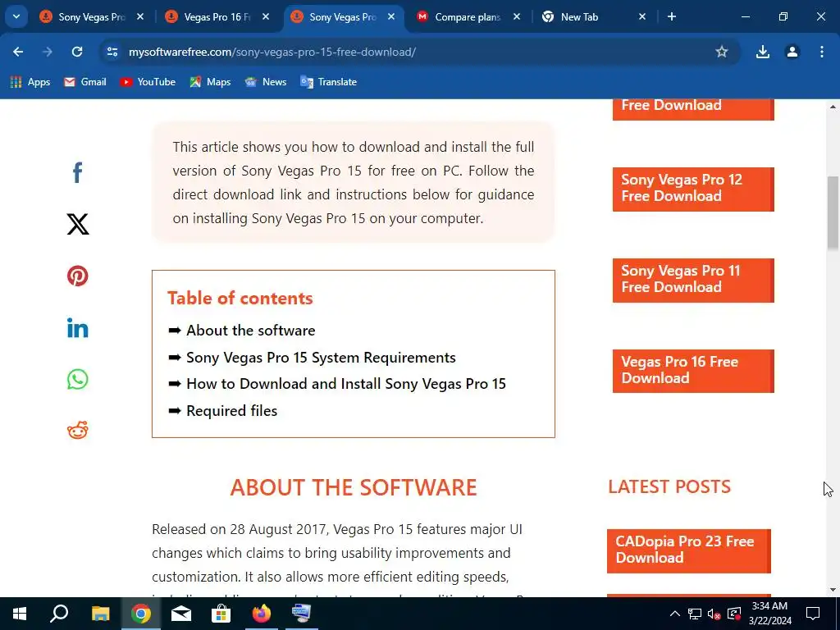Pin the article on Pinterest

pos(78,276)
